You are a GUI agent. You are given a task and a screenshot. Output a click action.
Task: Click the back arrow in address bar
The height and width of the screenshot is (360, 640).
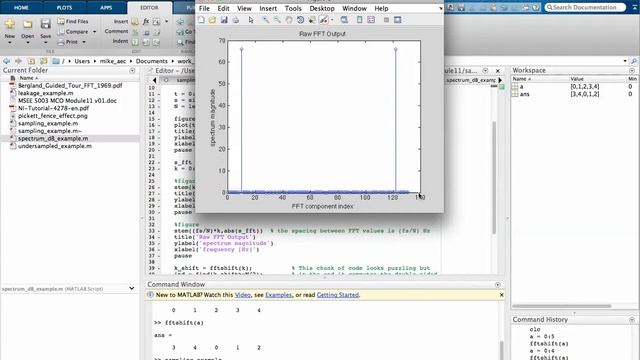(7, 61)
